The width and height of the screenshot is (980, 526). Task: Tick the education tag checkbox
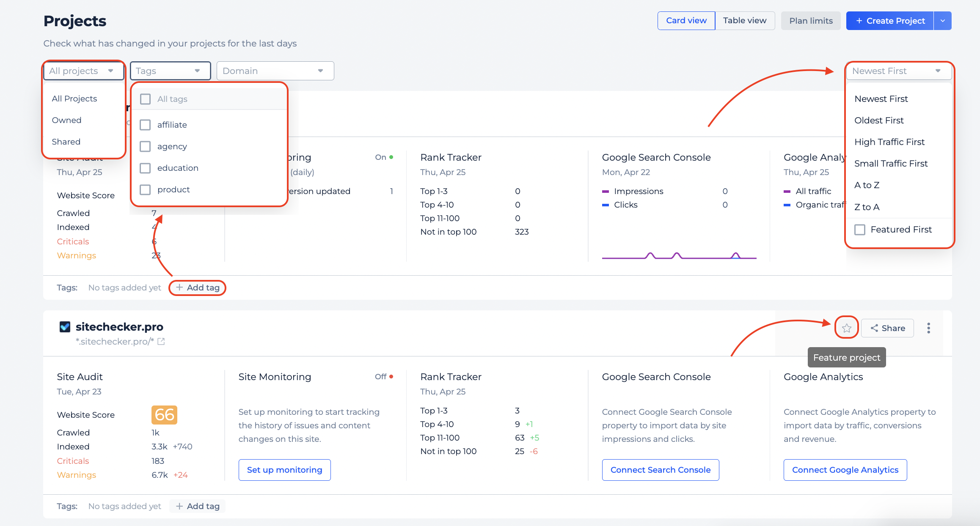[x=145, y=168]
